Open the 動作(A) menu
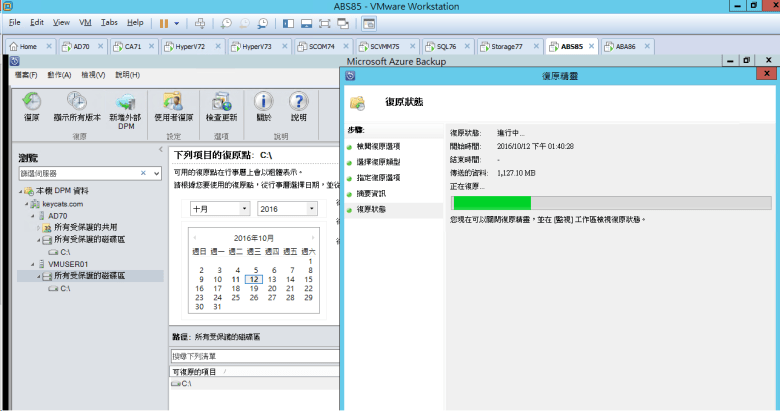Screen dimensions: 780x411 [58, 75]
